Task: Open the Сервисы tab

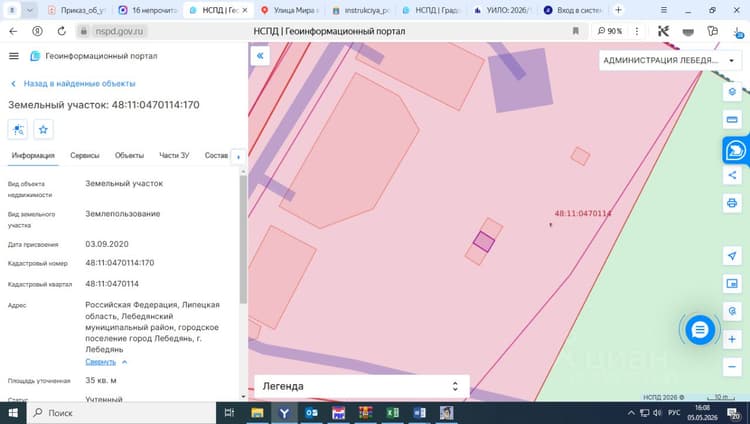Action: coord(85,156)
